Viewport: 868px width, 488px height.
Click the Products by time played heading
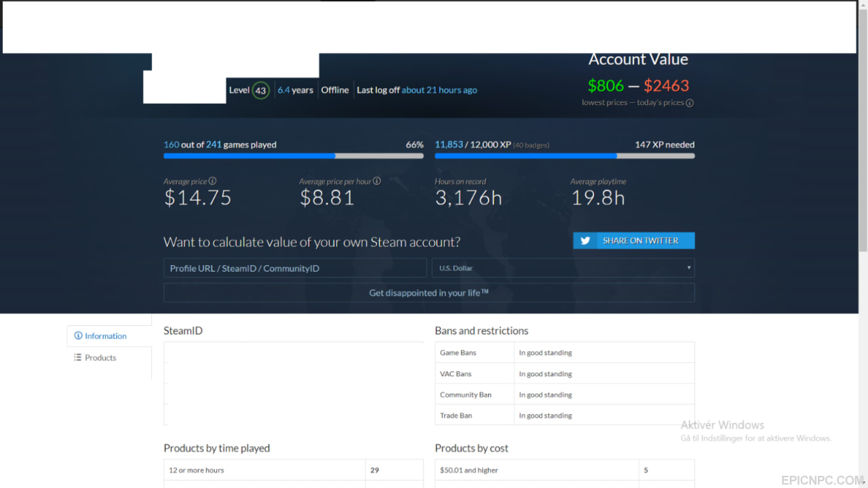point(217,448)
